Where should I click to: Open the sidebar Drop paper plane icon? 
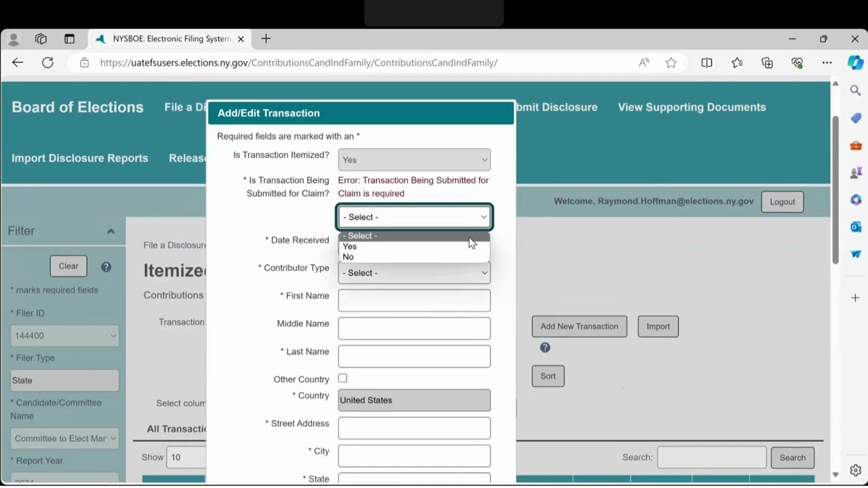855,254
